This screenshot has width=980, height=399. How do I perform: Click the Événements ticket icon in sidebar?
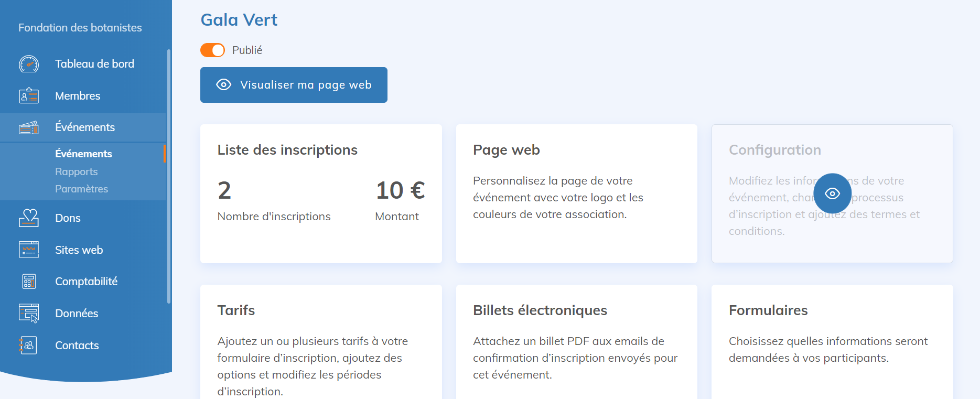(29, 127)
